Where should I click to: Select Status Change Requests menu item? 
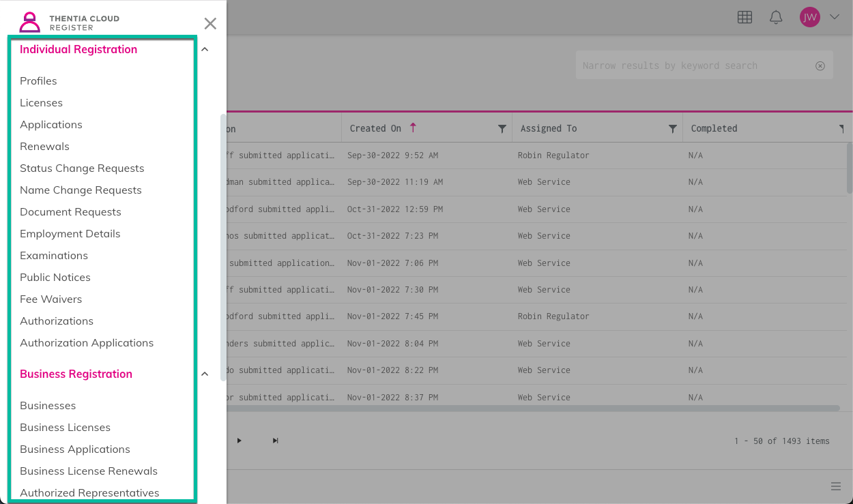[x=82, y=168]
